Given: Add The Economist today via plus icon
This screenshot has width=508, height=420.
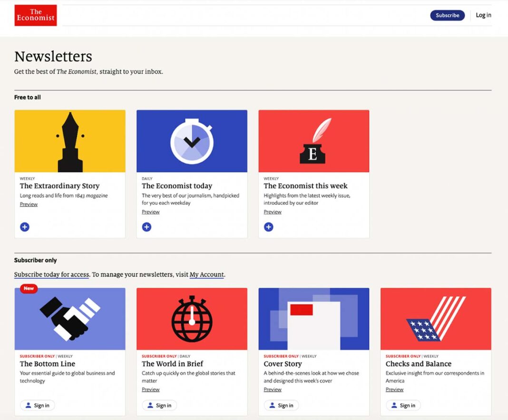Looking at the screenshot, I should coord(147,227).
